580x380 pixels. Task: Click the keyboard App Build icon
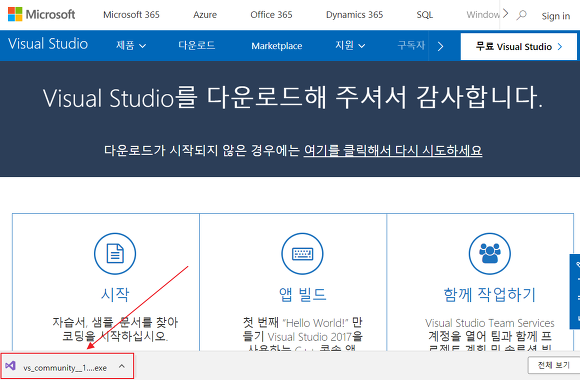pos(302,253)
